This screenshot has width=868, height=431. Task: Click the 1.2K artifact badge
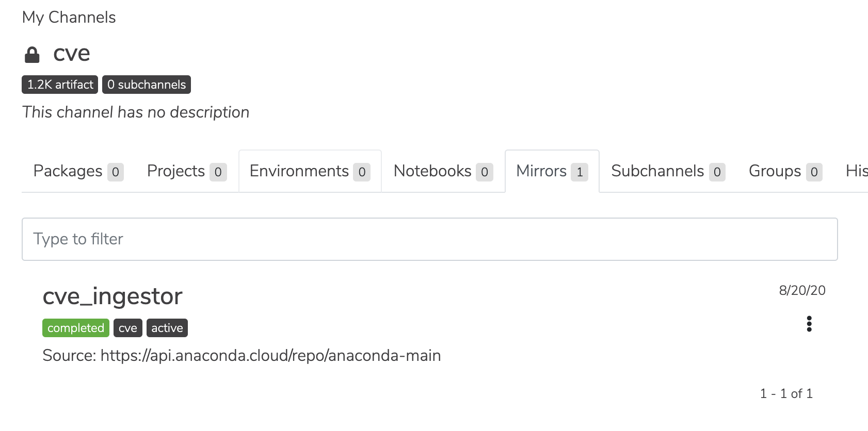pos(60,85)
